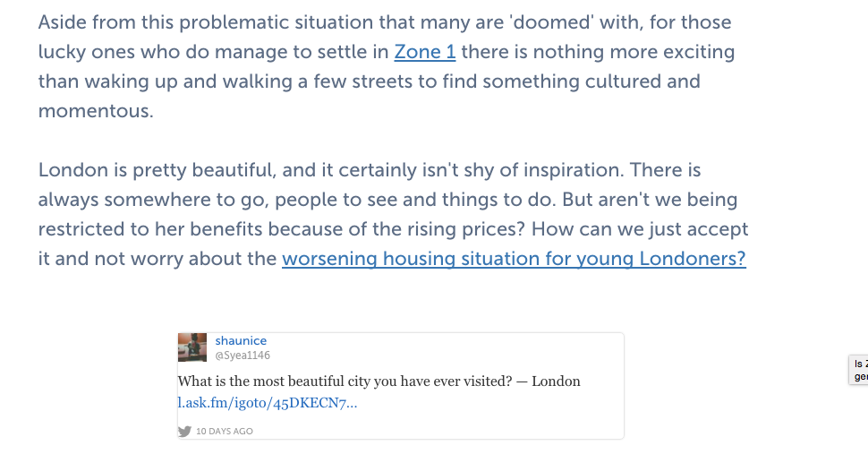Click the word 'London' ending the tweet question

(x=556, y=381)
